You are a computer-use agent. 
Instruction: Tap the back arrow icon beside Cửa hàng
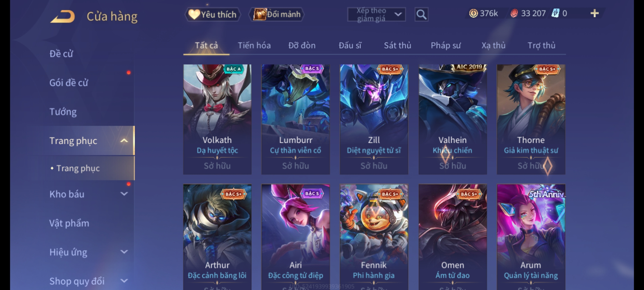(63, 16)
